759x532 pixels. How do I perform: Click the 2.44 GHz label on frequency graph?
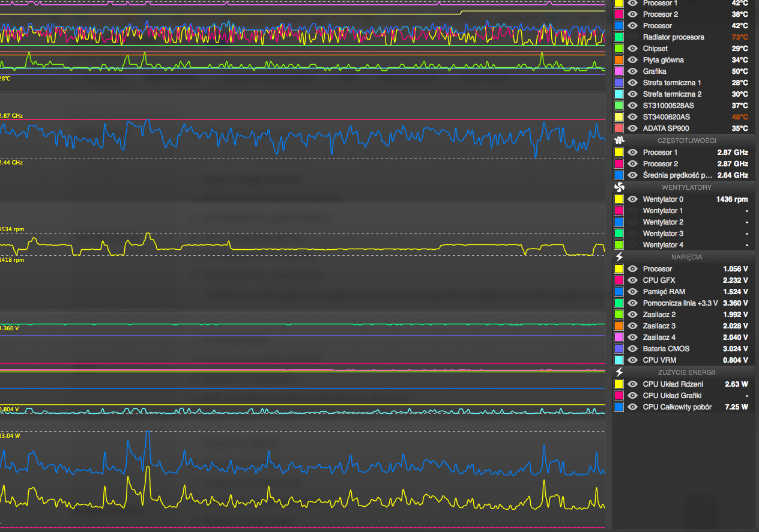[x=11, y=163]
